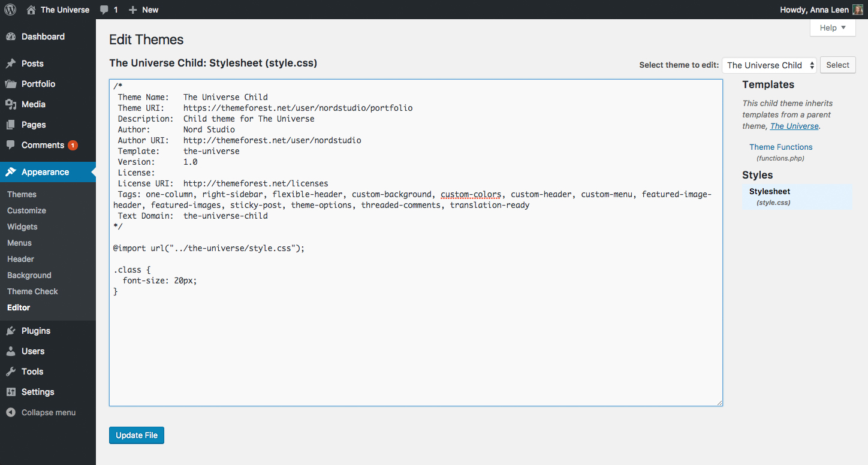Click the Update File button
Viewport: 868px width, 465px height.
click(x=137, y=435)
